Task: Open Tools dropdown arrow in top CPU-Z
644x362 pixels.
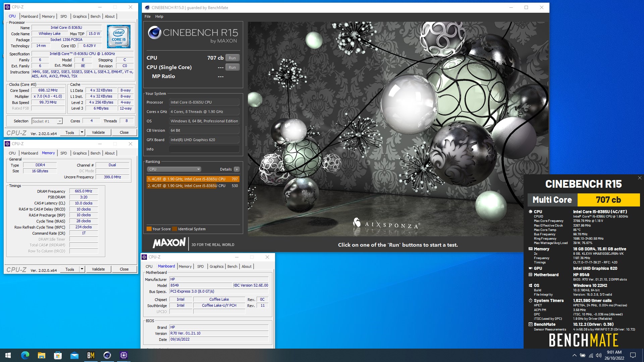Action: [x=82, y=132]
